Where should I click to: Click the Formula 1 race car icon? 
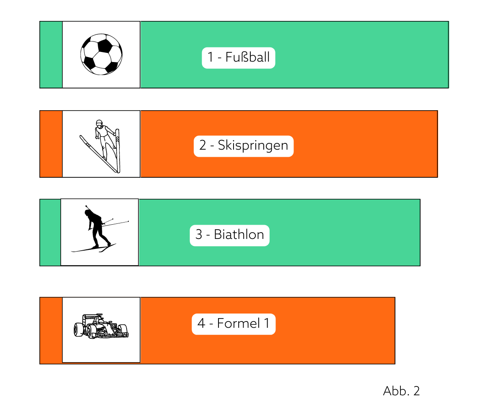tap(101, 326)
